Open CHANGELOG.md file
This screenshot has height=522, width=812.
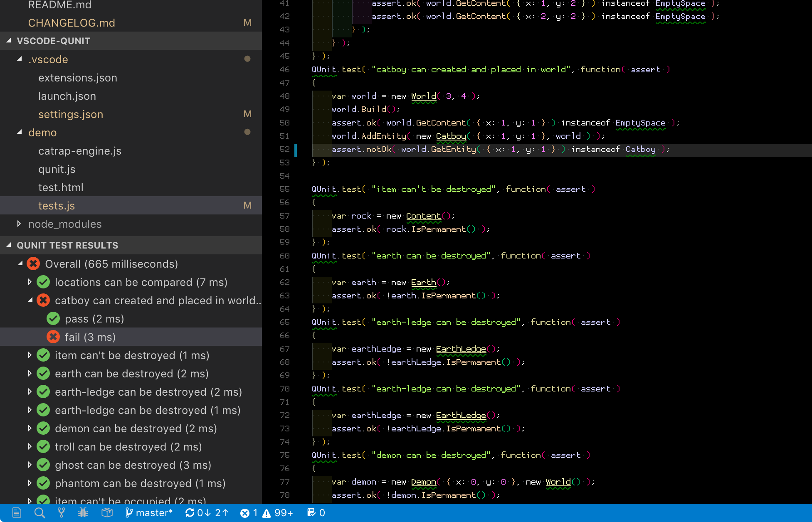pos(72,23)
